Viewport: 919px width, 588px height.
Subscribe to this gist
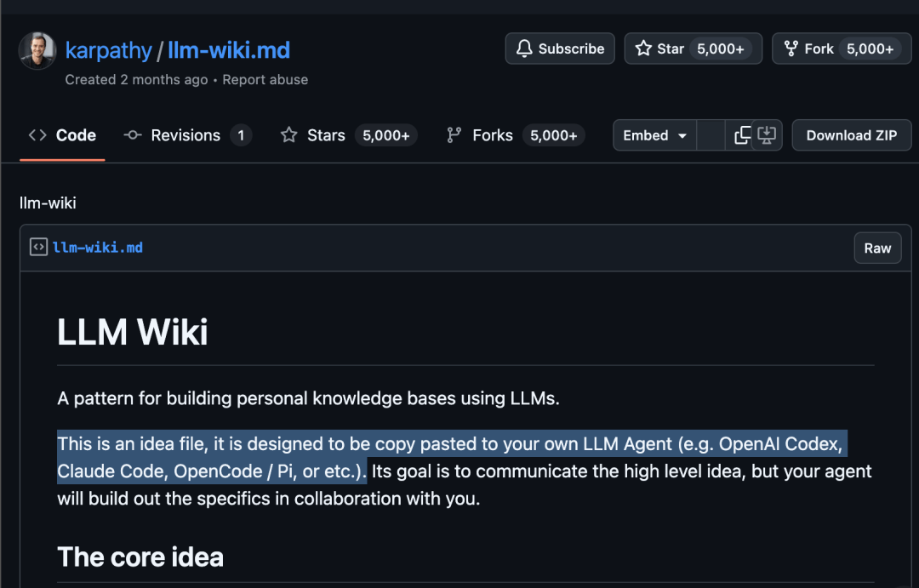[560, 49]
